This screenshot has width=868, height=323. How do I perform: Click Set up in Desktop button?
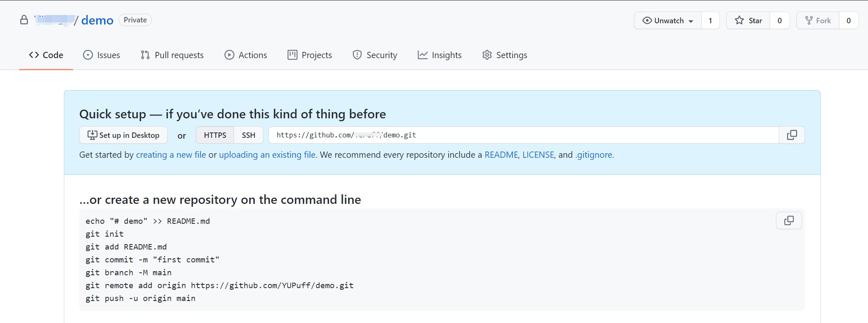123,135
